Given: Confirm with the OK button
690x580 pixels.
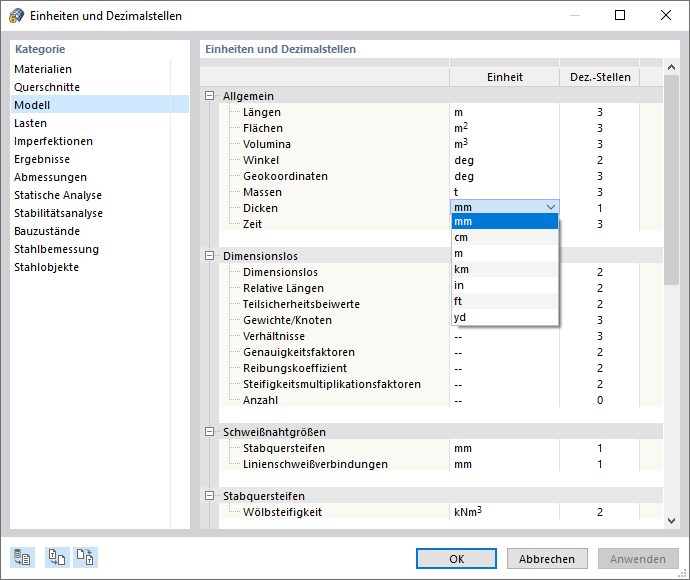Looking at the screenshot, I should point(456,559).
